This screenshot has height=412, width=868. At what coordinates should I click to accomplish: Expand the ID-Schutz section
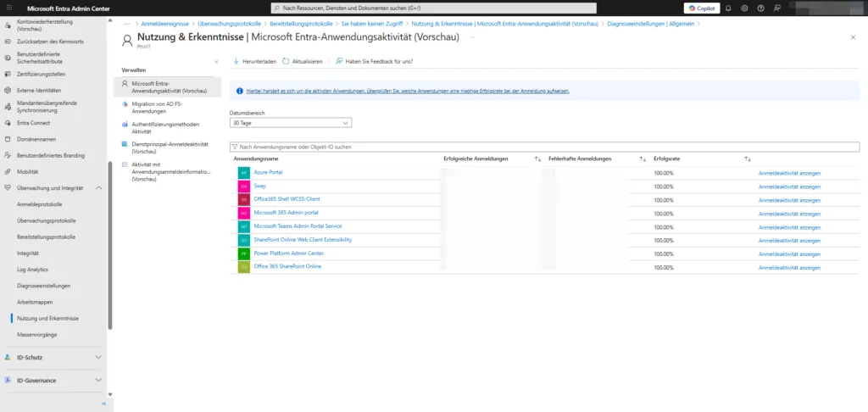pyautogui.click(x=98, y=358)
